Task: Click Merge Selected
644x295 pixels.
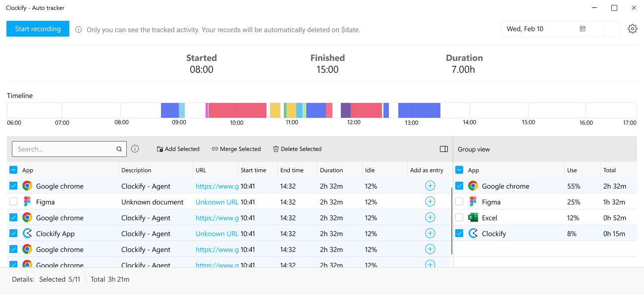Action: [x=236, y=149]
